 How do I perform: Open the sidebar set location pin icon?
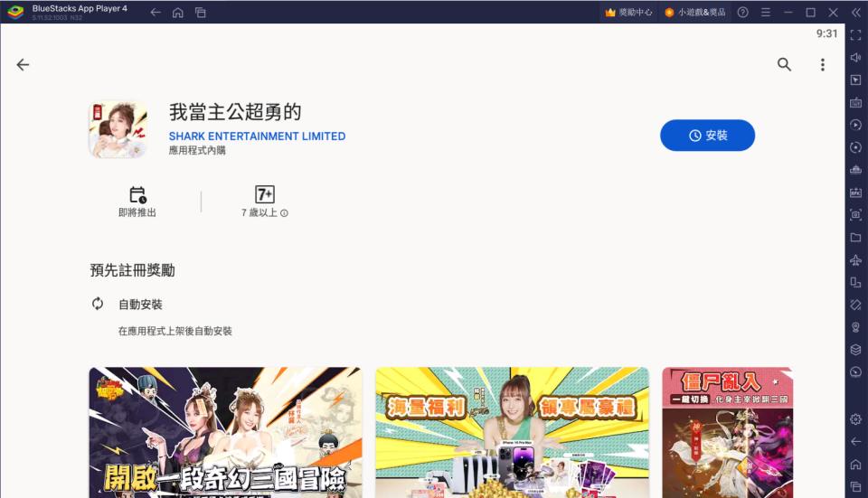click(x=856, y=327)
